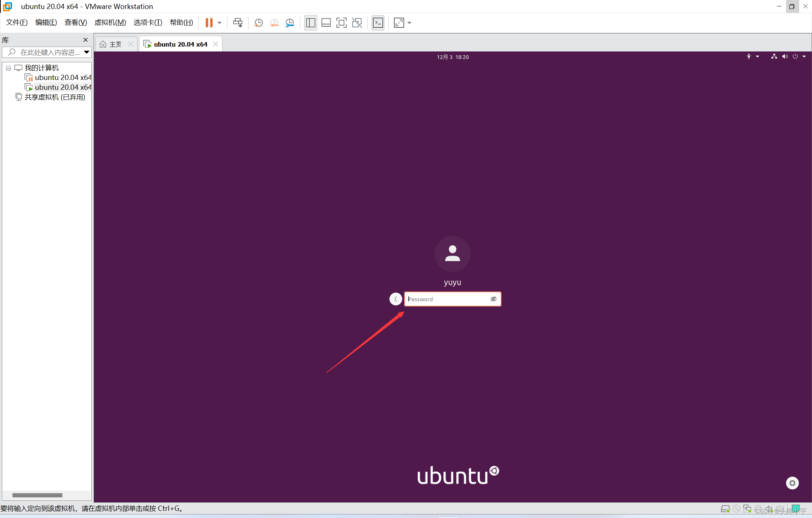
Task: Click the printer device status icon
Action: pos(758,509)
